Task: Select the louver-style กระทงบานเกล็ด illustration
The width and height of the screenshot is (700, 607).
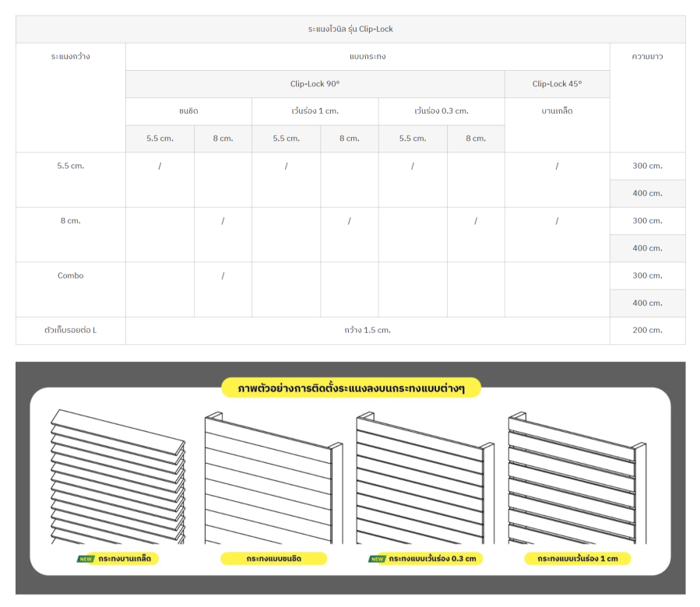Action: coord(118,477)
